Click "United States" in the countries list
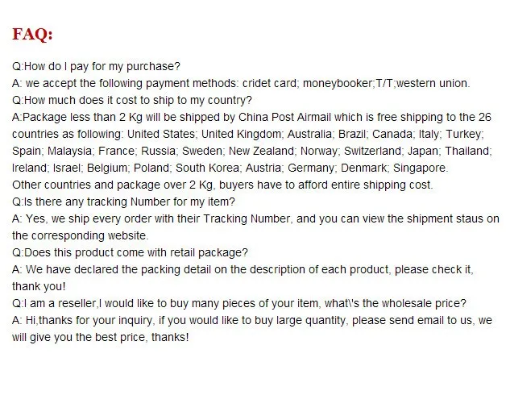The height and width of the screenshot is (420, 510). click(x=160, y=134)
